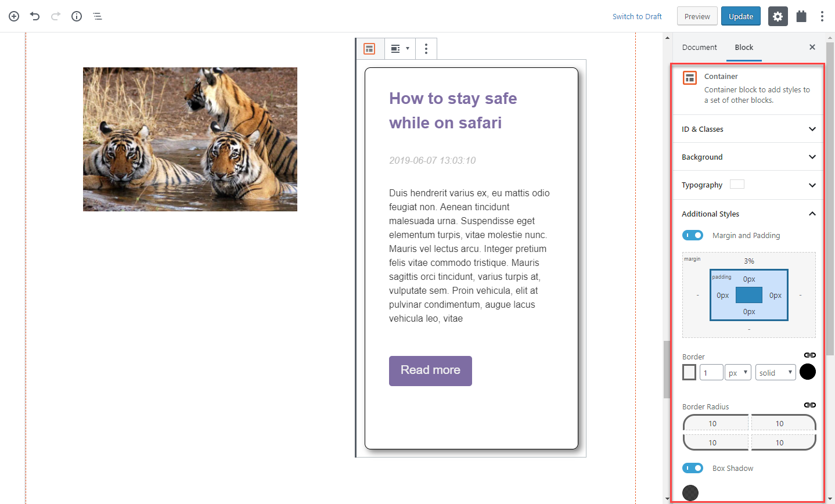Open the content structure info icon
This screenshot has height=504, width=835.
coord(77,16)
